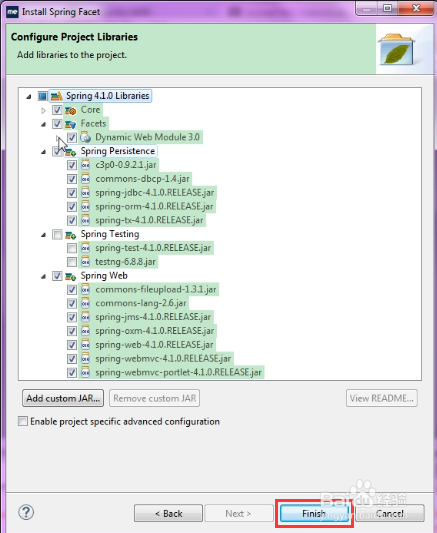The image size is (437, 533).
Task: Click the Spring Testing library icon
Action: [71, 235]
